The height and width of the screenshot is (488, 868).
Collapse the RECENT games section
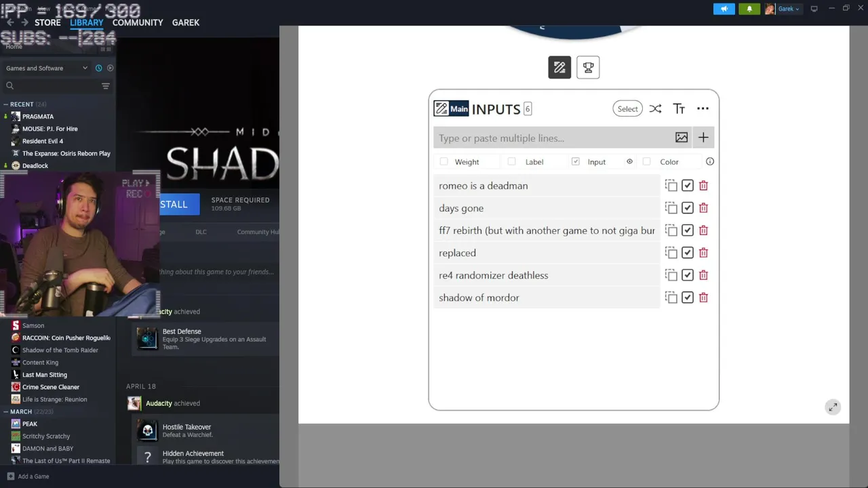(x=5, y=104)
